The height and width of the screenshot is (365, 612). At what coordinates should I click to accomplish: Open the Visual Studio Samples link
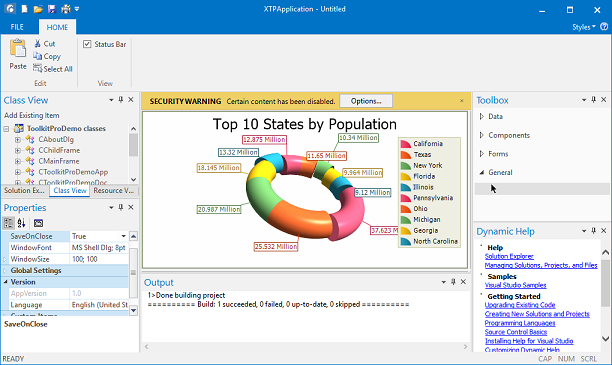pos(515,285)
